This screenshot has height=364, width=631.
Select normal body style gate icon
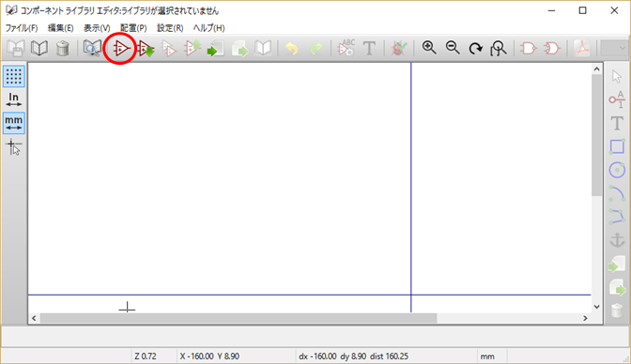[528, 49]
